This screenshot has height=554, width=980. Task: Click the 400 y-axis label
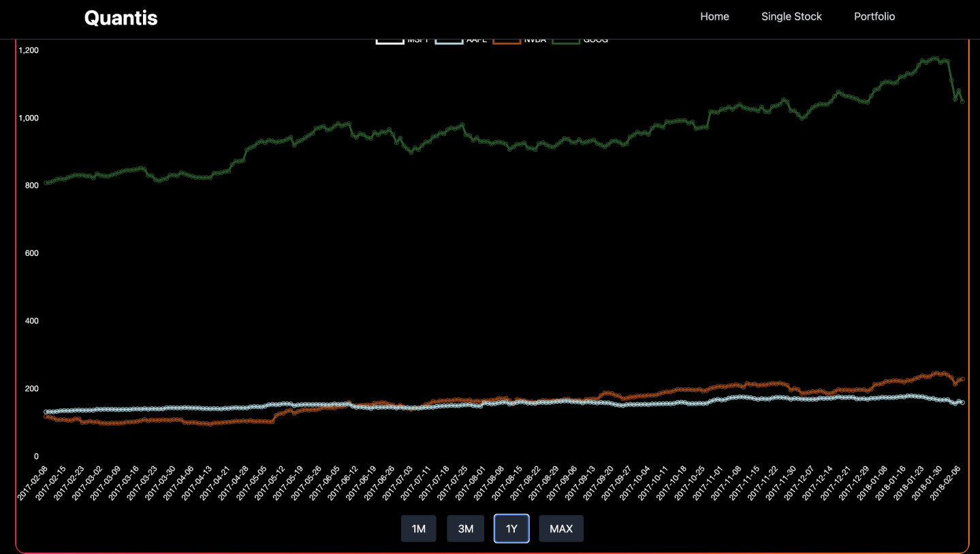coord(32,321)
